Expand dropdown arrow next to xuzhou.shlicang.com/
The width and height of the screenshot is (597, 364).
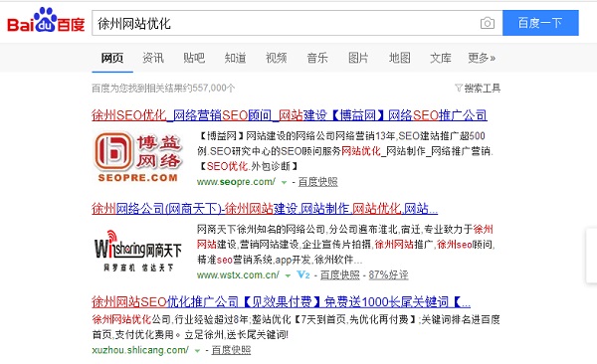(x=197, y=351)
